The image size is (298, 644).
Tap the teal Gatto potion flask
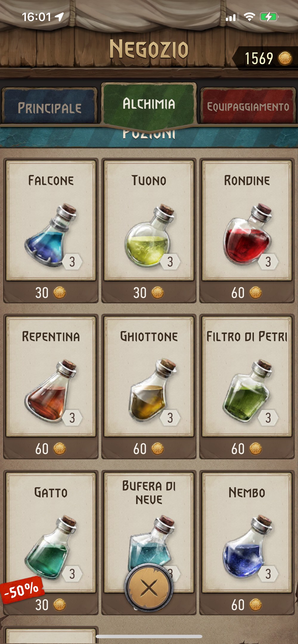pyautogui.click(x=51, y=547)
